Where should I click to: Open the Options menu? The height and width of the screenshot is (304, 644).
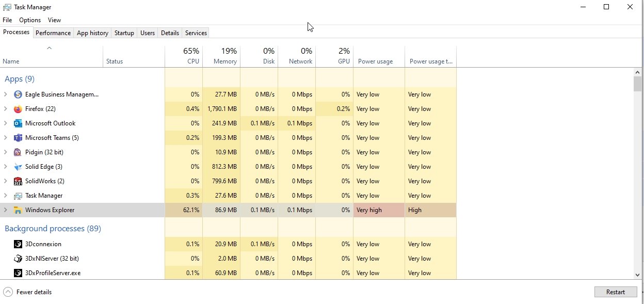coord(30,20)
